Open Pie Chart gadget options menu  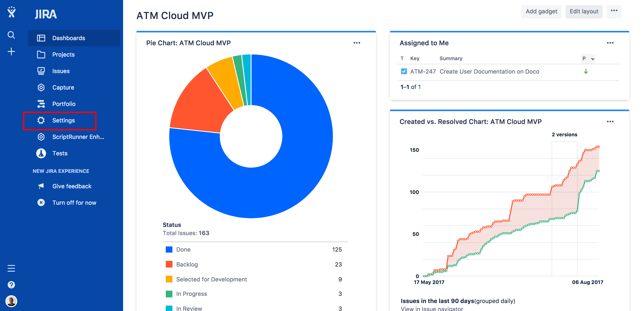[357, 43]
